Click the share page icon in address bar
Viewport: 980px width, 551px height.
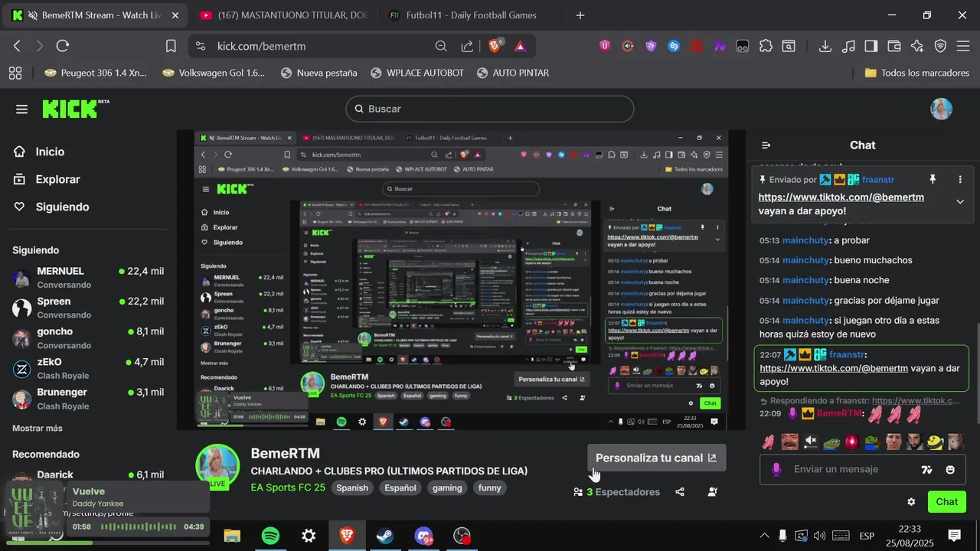(x=467, y=46)
